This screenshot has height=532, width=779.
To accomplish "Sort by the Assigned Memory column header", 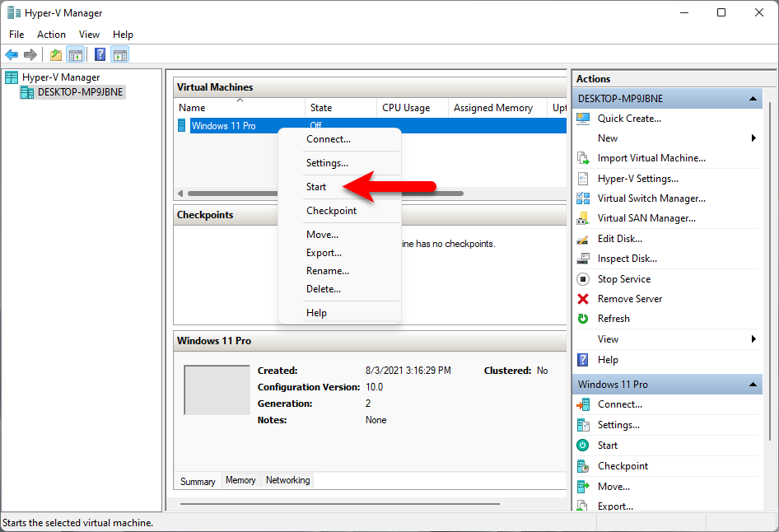I will point(498,108).
